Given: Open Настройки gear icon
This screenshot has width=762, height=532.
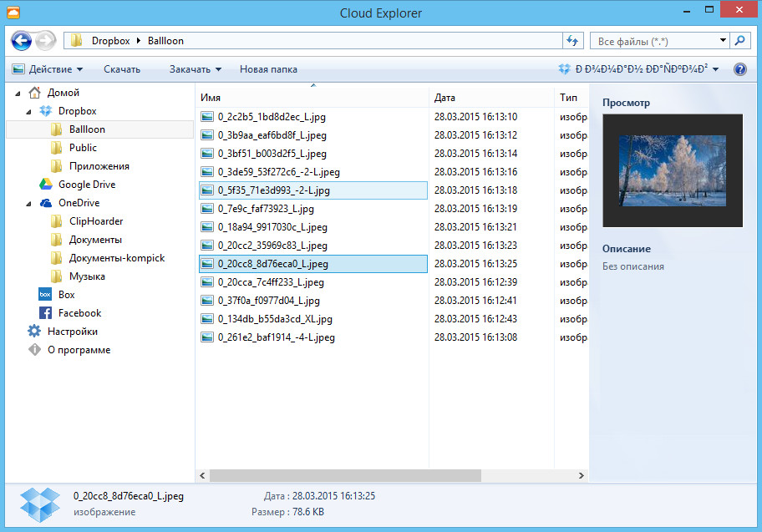Looking at the screenshot, I should [34, 332].
